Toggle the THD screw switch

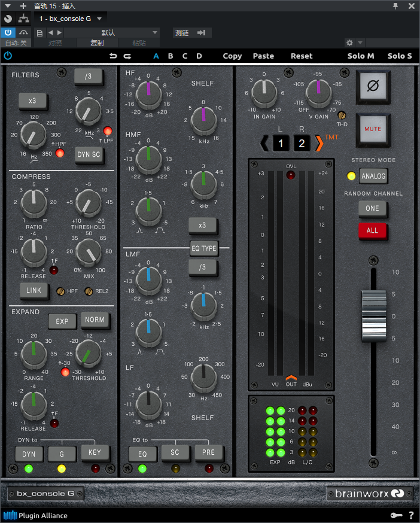point(342,115)
